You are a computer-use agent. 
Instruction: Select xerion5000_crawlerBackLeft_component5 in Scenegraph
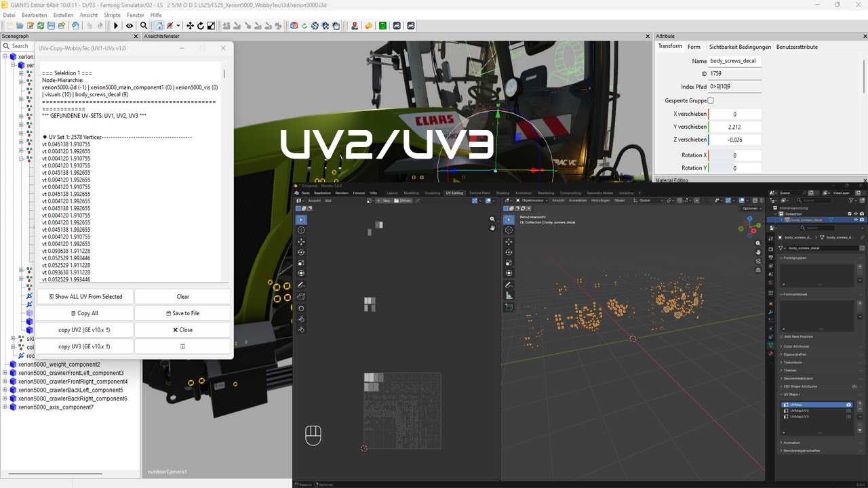(71, 390)
